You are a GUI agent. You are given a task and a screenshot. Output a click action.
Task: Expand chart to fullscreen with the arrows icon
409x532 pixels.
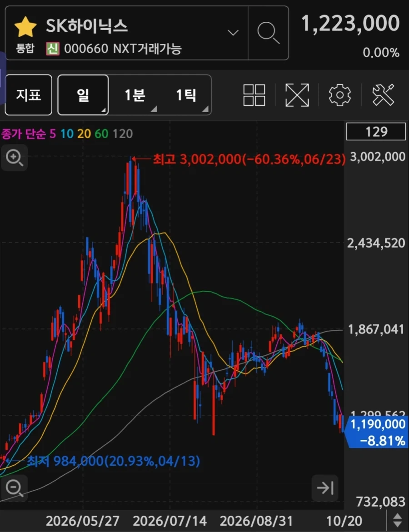coord(297,95)
